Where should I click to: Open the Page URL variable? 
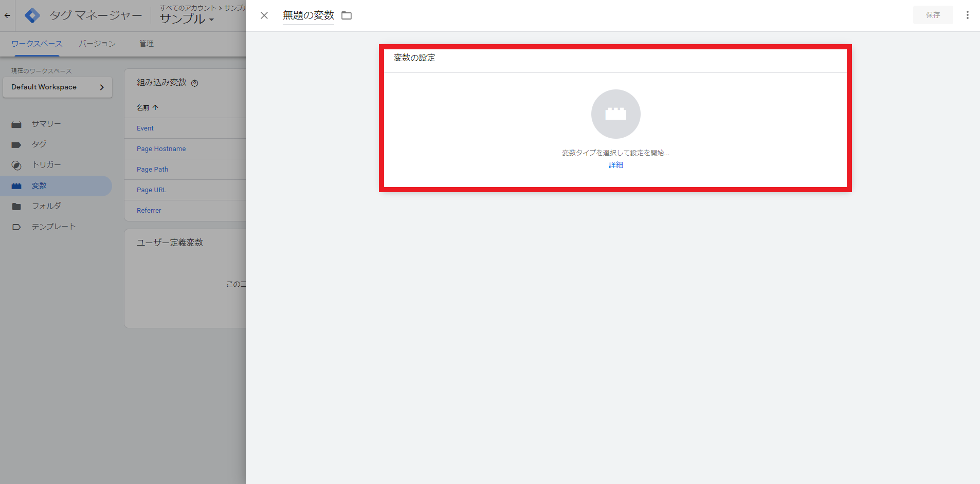(x=152, y=190)
